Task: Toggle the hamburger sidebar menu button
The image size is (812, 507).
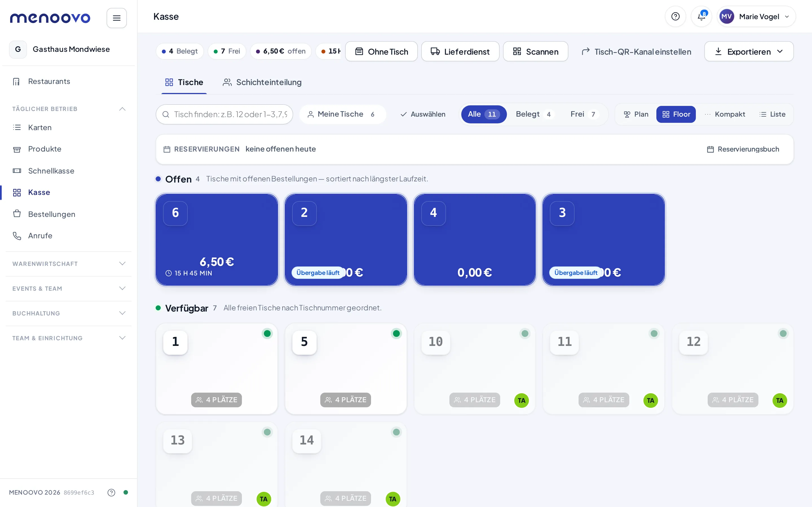Action: 116,18
